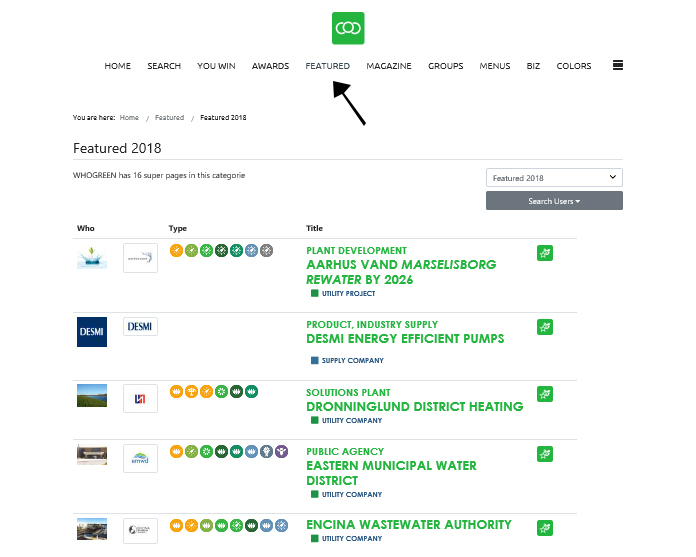Click last blue type icon in Encina row
This screenshot has width=696, height=557.
281,526
